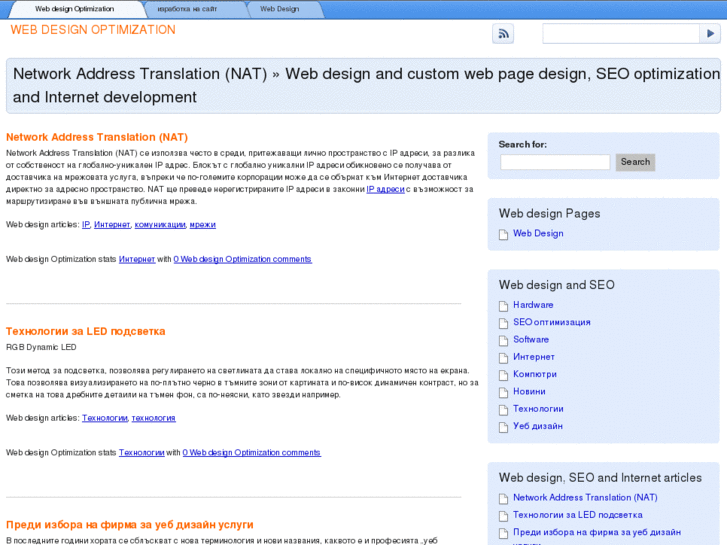Click page icon beside Новини
The image size is (727, 545).
pos(503,393)
